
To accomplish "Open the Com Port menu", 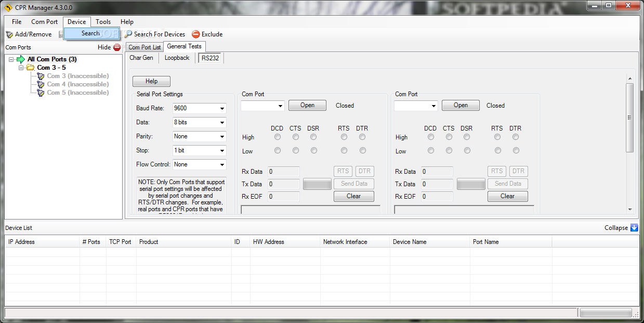I will 45,22.
